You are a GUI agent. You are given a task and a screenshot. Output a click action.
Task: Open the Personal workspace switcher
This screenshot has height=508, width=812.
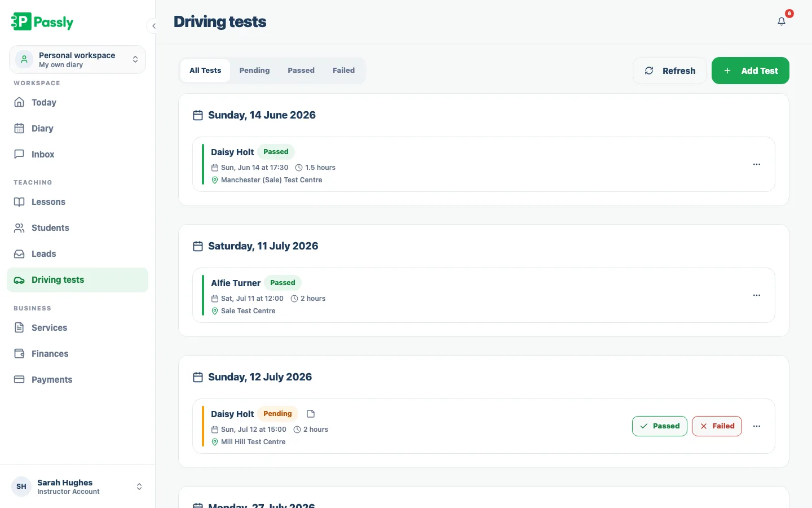pyautogui.click(x=78, y=60)
